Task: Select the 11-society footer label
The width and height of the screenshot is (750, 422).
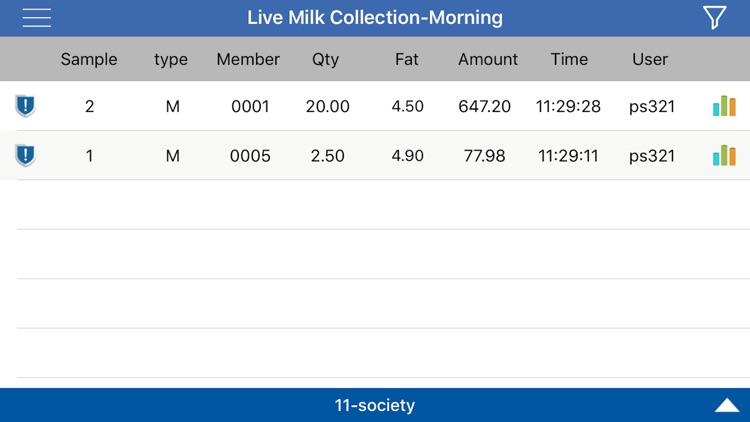Action: (375, 405)
